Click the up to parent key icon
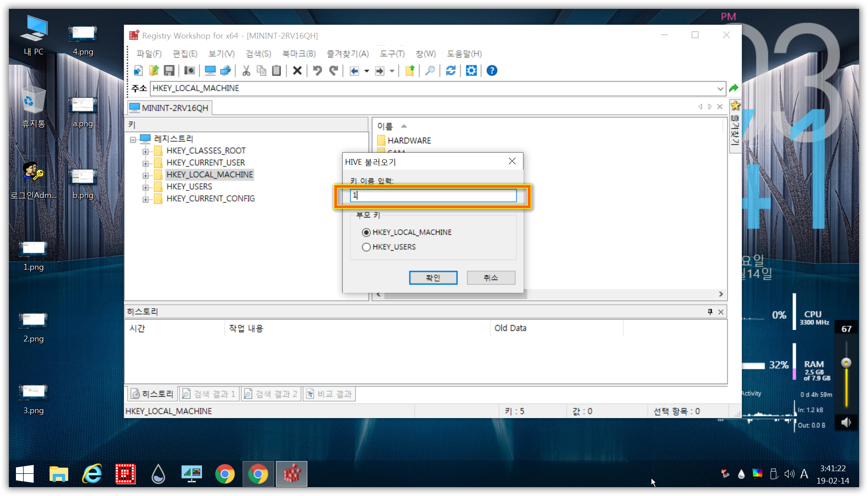The image size is (868, 496). point(410,71)
